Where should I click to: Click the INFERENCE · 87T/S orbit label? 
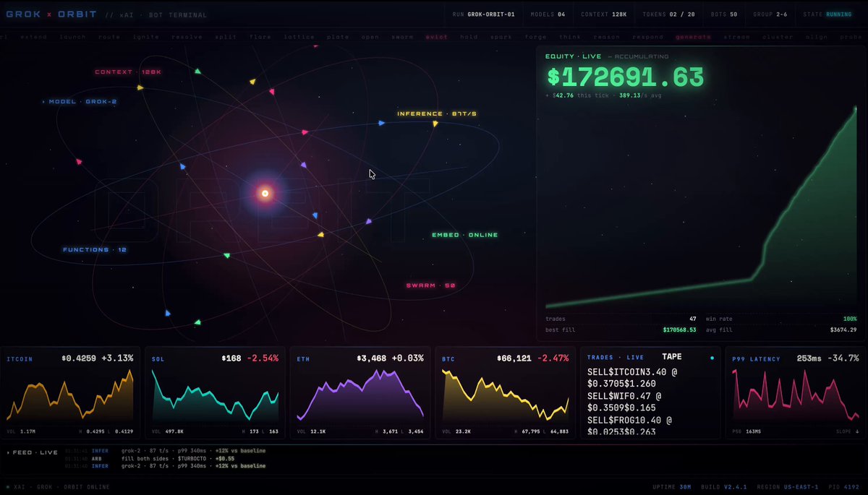click(437, 114)
